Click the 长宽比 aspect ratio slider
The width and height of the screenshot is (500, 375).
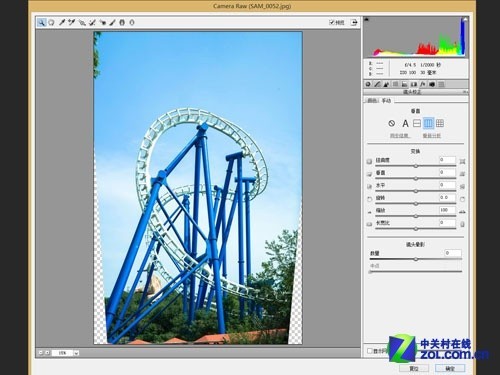(x=416, y=229)
